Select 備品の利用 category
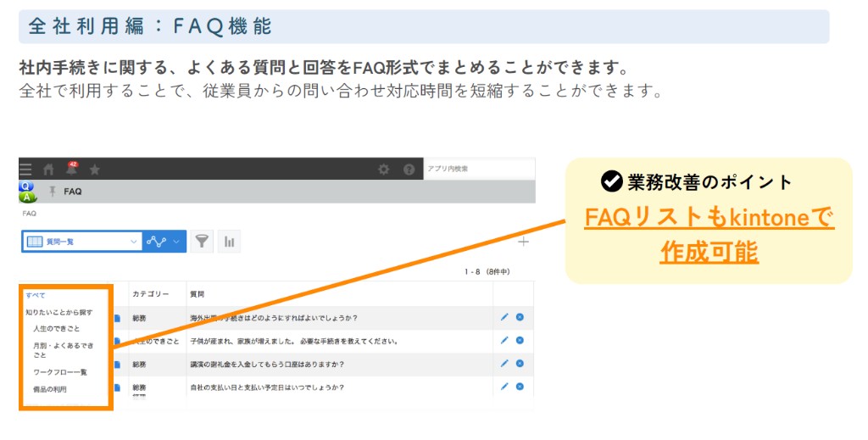This screenshot has height=440, width=868. click(50, 389)
